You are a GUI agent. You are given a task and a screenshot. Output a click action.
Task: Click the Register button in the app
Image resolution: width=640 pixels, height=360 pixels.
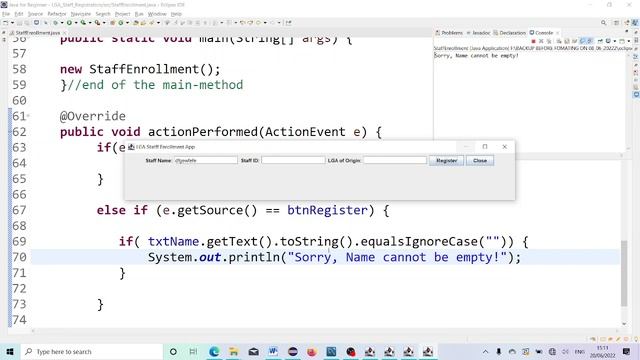(447, 160)
